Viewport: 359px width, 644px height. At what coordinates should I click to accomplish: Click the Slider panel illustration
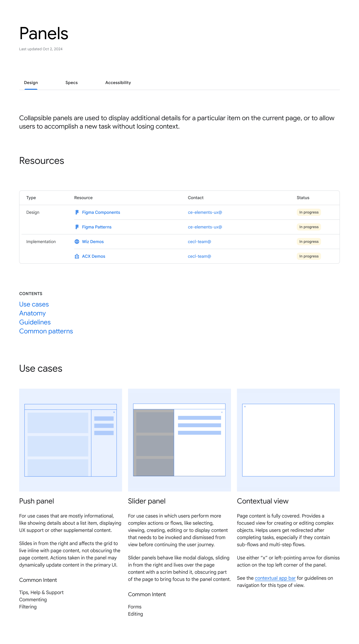(x=179, y=440)
